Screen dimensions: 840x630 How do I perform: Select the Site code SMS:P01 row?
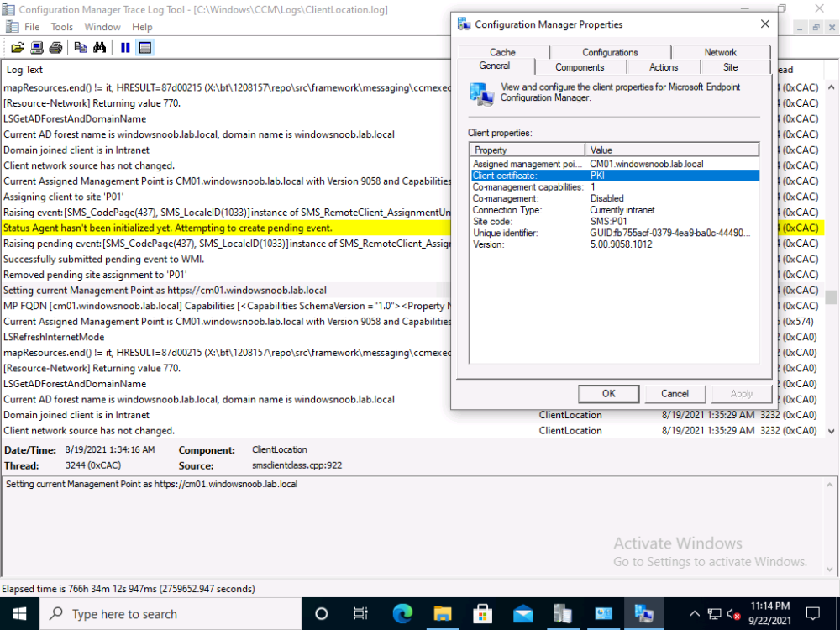[x=615, y=222]
